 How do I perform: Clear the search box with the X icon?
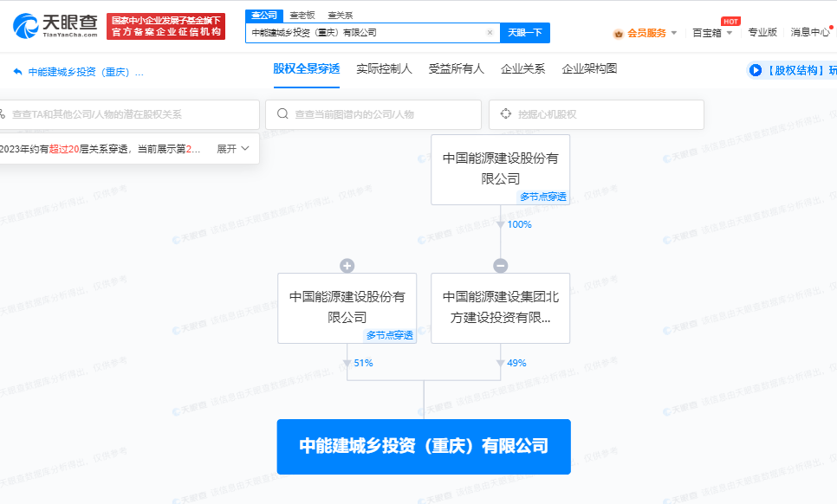click(490, 33)
